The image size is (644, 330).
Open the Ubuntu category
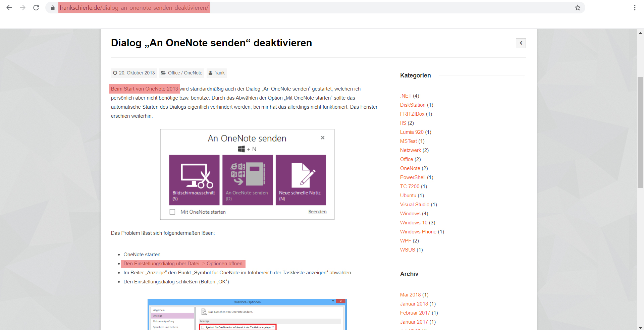pos(408,196)
